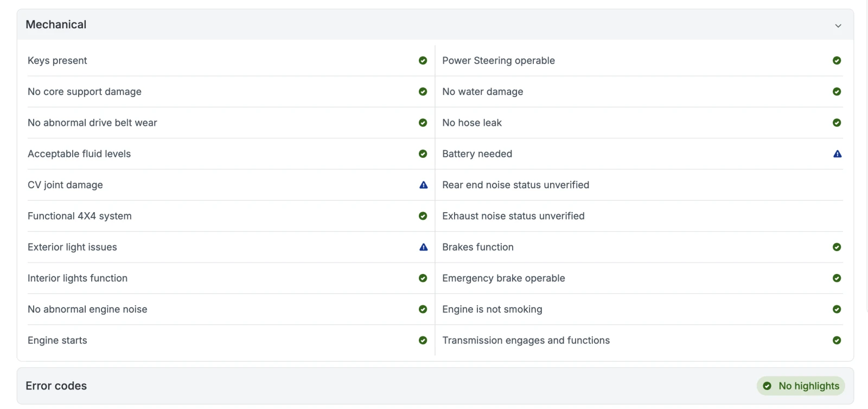868x409 pixels.
Task: Click the Acceptable fluid levels label
Action: pyautogui.click(x=79, y=154)
